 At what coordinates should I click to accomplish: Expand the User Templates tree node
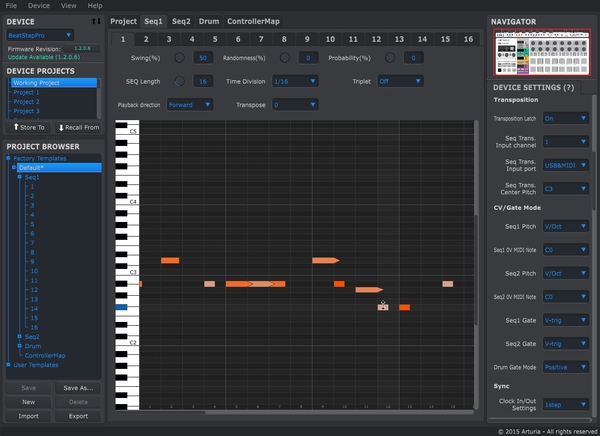(x=9, y=365)
